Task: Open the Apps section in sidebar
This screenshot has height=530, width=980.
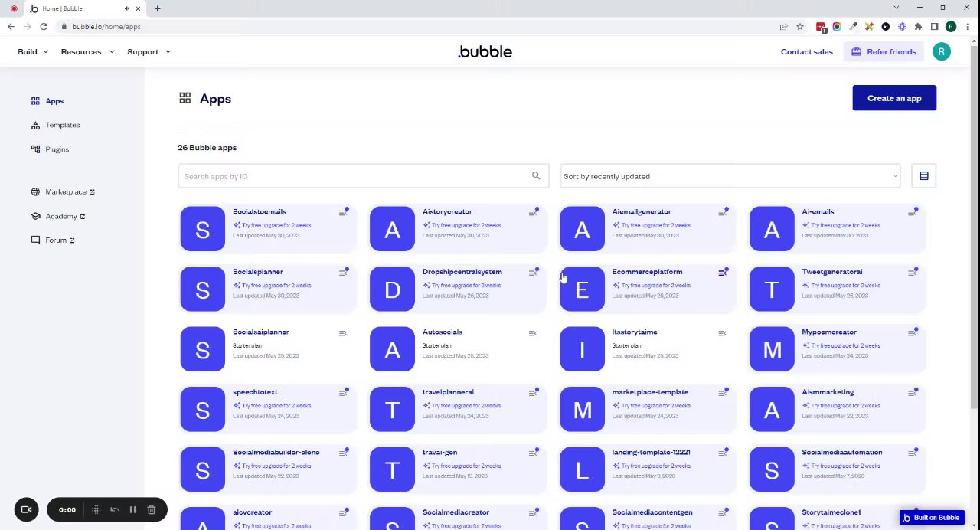Action: point(47,101)
